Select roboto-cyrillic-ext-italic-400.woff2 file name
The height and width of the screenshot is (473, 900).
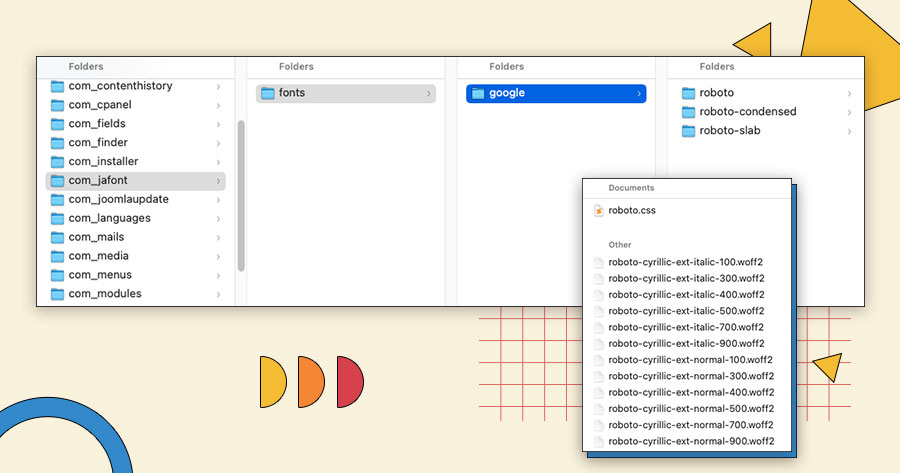click(x=686, y=294)
